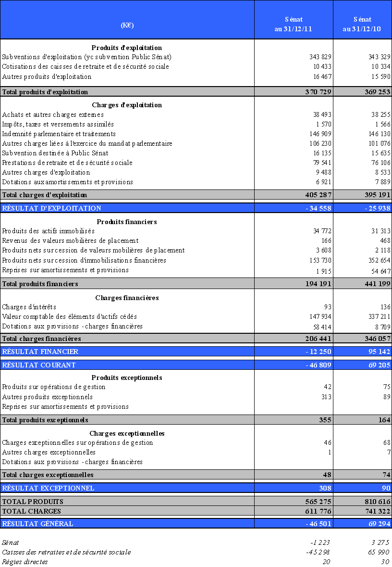Screen dimensions: 392x567
Task: Click the -46 501 RÉSULTAT GÉNÉRAL value
Action: 318,524
